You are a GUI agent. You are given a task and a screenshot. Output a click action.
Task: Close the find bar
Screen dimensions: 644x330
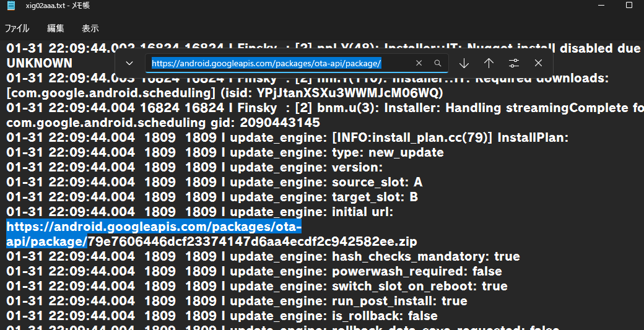pyautogui.click(x=539, y=63)
